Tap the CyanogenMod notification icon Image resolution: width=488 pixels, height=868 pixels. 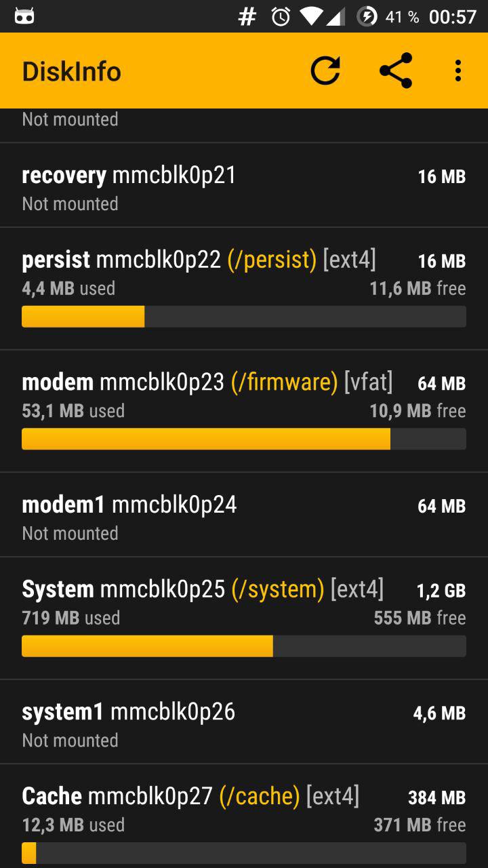[24, 17]
